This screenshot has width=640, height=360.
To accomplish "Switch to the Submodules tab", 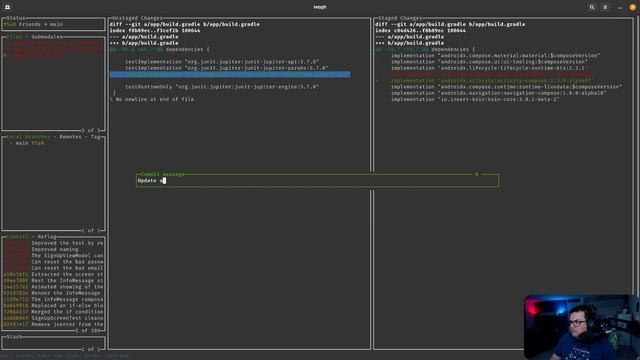I will pyautogui.click(x=47, y=37).
